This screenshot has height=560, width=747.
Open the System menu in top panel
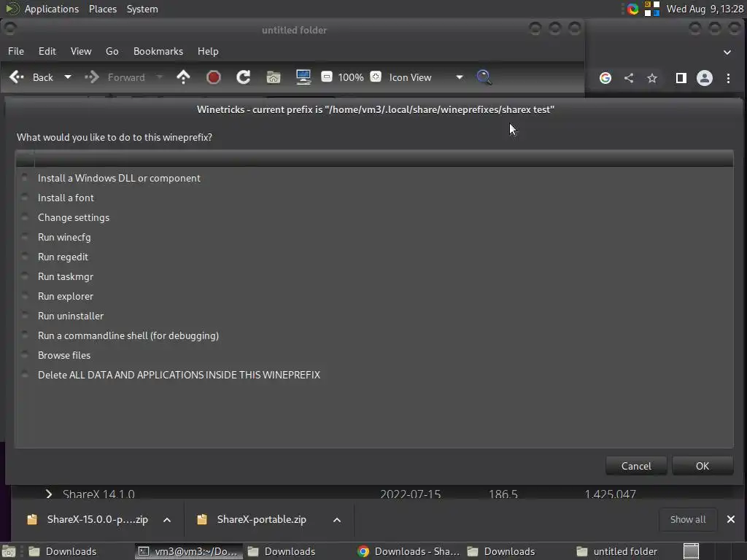142,9
